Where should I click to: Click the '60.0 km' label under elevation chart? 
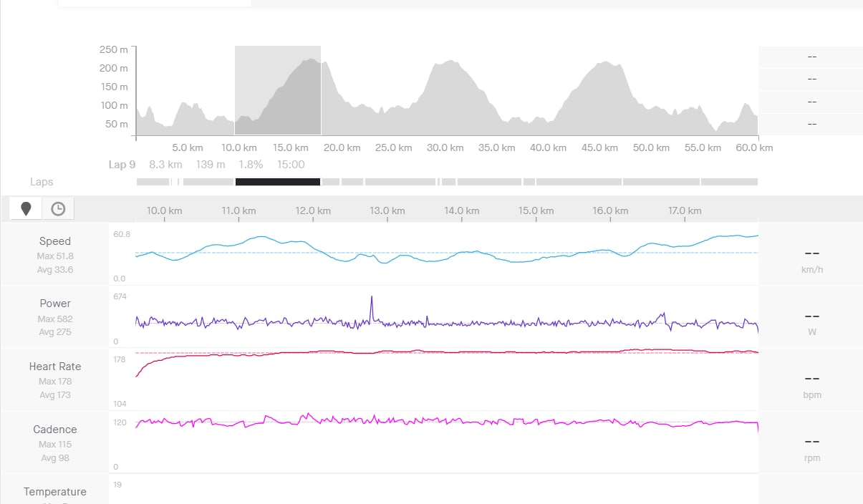755,147
